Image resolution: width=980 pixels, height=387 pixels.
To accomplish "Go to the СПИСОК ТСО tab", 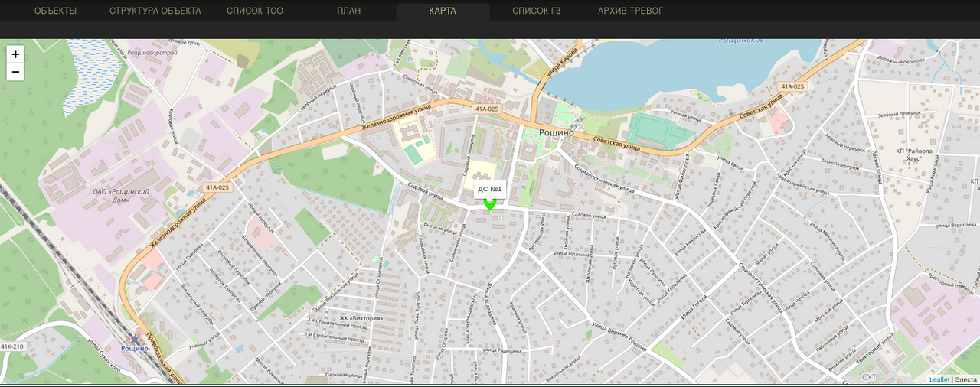I will coord(256,11).
